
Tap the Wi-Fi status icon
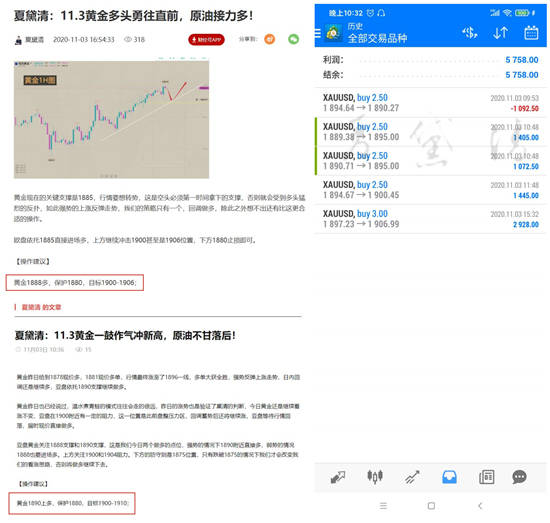pos(507,13)
